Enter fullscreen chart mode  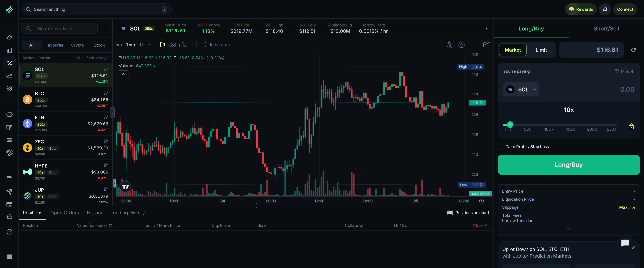tap(474, 45)
